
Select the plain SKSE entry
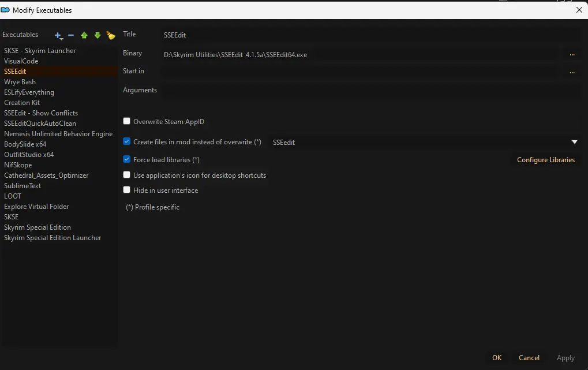pos(59,217)
